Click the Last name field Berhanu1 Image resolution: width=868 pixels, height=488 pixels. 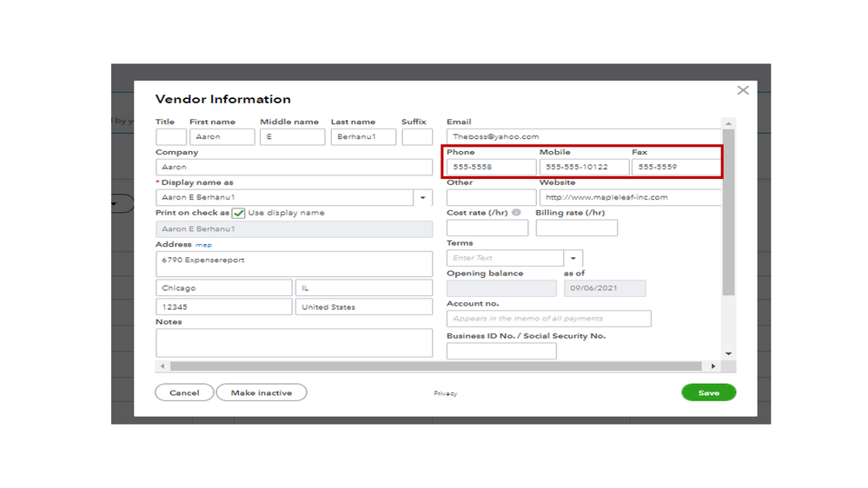(363, 136)
